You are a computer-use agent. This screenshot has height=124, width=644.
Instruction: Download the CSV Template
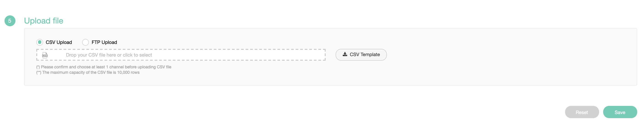pos(361,55)
